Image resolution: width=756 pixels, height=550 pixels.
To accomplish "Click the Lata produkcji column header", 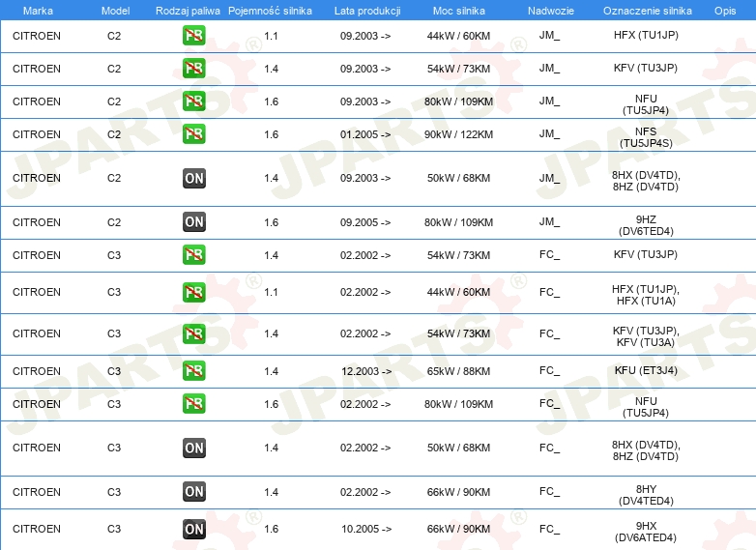I will [367, 11].
